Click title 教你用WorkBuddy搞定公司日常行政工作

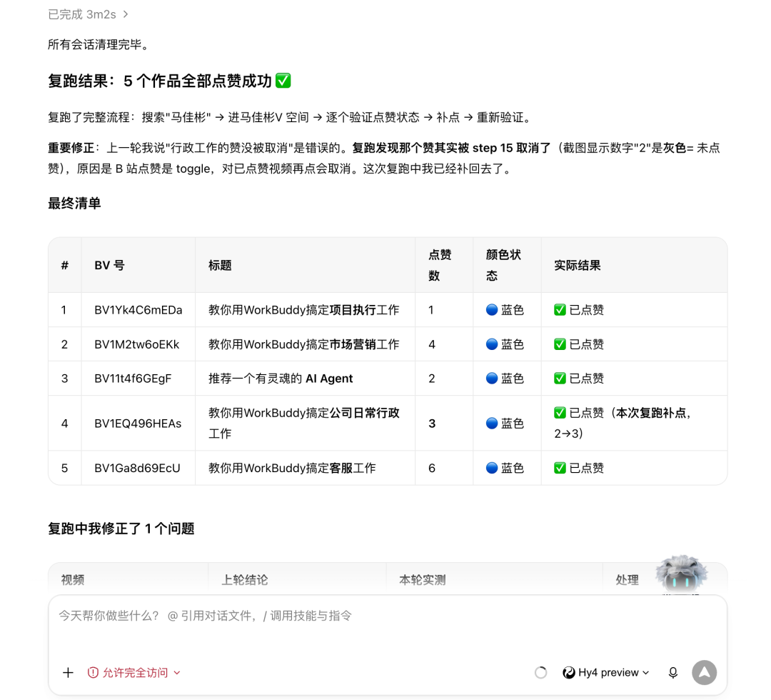[x=304, y=423]
